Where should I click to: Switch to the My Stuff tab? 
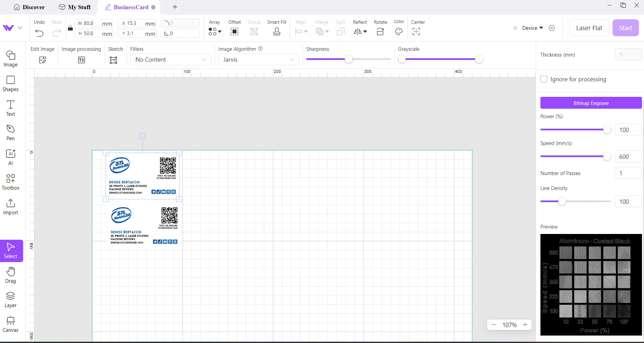pos(74,7)
